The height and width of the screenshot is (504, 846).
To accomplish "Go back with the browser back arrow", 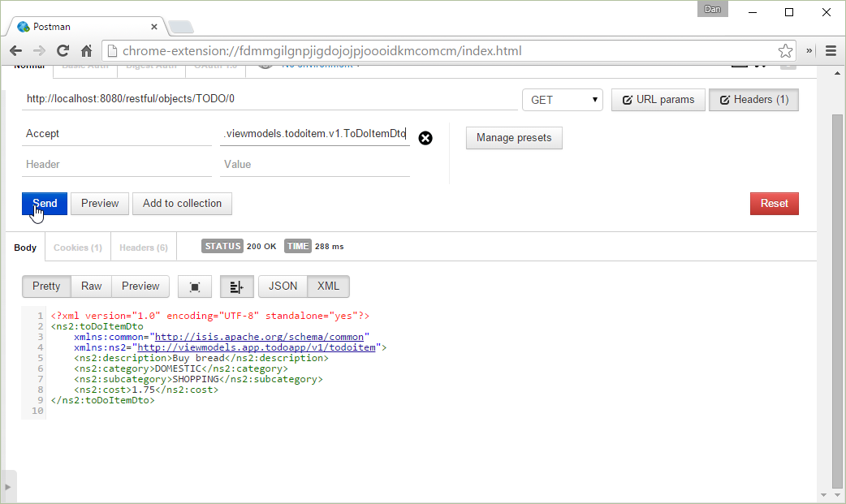I will 15,50.
